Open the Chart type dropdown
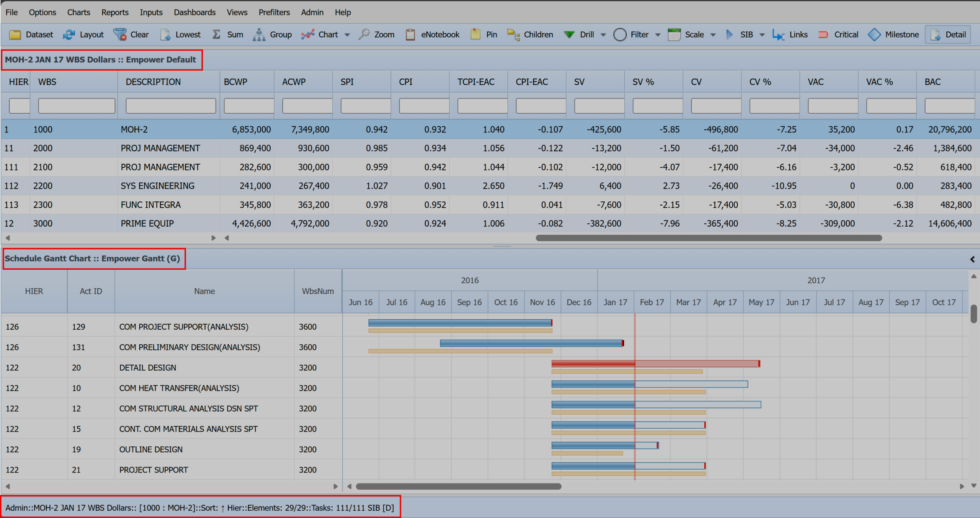This screenshot has width=980, height=518. [348, 34]
